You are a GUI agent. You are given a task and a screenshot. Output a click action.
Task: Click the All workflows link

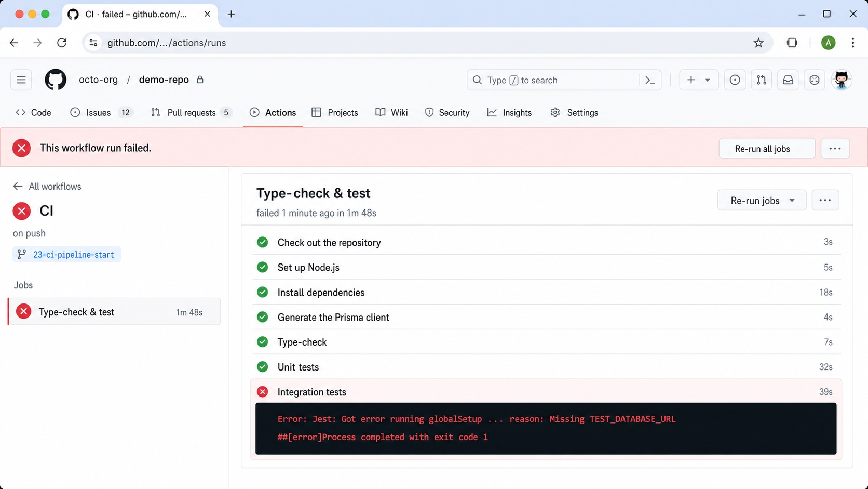coord(55,187)
